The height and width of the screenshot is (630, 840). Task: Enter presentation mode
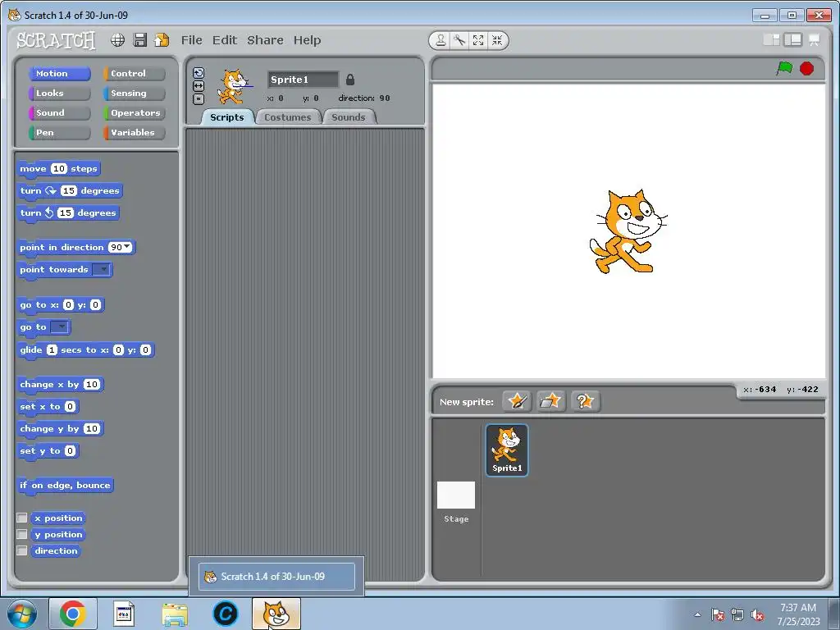click(815, 40)
